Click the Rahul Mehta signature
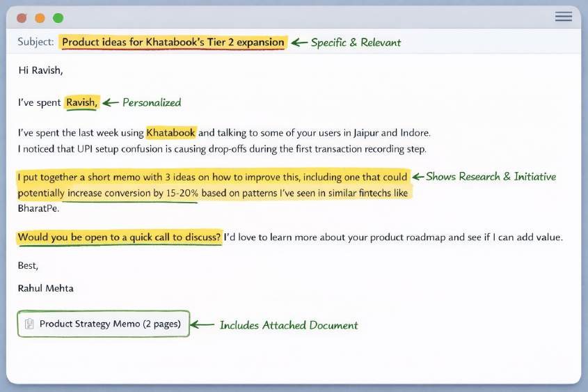The image size is (588, 392). 46,288
